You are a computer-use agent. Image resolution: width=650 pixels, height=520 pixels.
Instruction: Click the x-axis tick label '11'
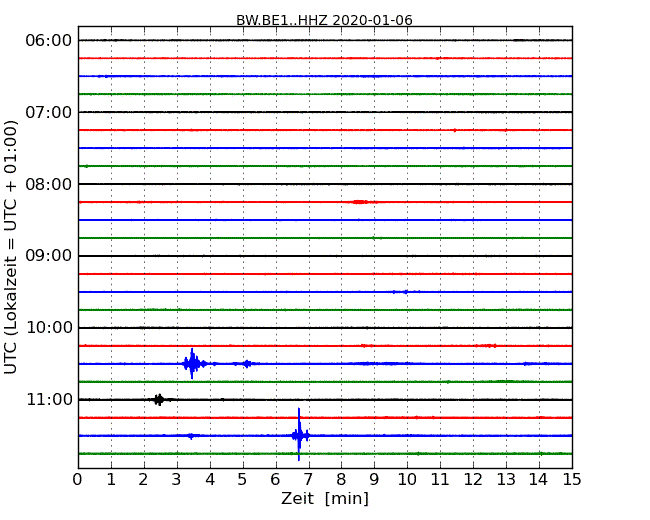click(x=440, y=480)
